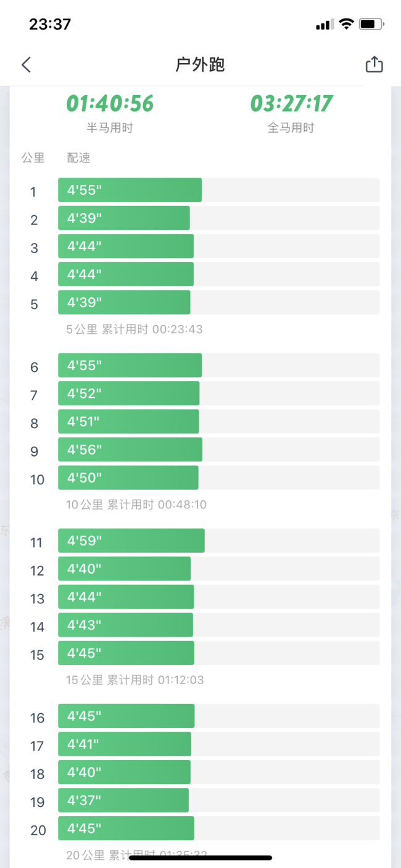Tap the 户外跑 page title
Viewport: 401px width, 868px height.
(200, 65)
